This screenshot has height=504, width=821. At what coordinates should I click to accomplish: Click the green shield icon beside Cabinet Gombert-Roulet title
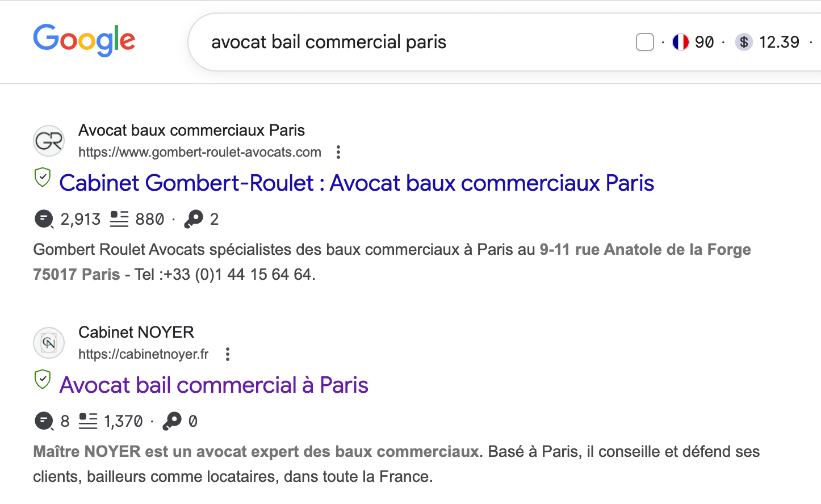point(43,177)
